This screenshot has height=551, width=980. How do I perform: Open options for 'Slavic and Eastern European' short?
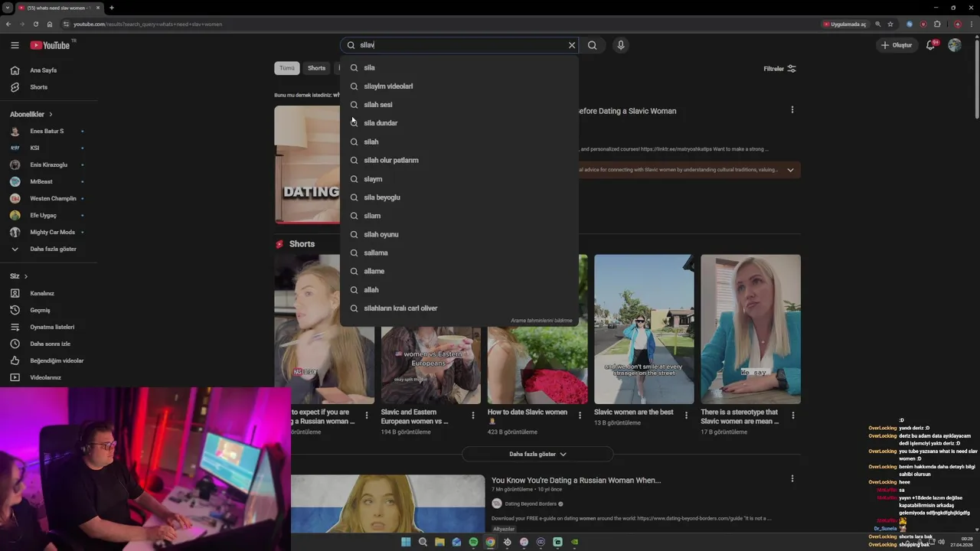473,416
